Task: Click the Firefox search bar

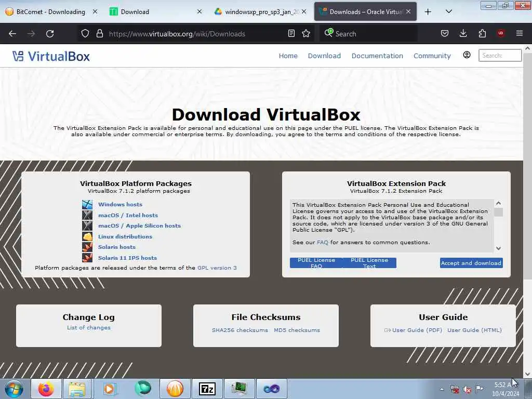Action: (368, 34)
